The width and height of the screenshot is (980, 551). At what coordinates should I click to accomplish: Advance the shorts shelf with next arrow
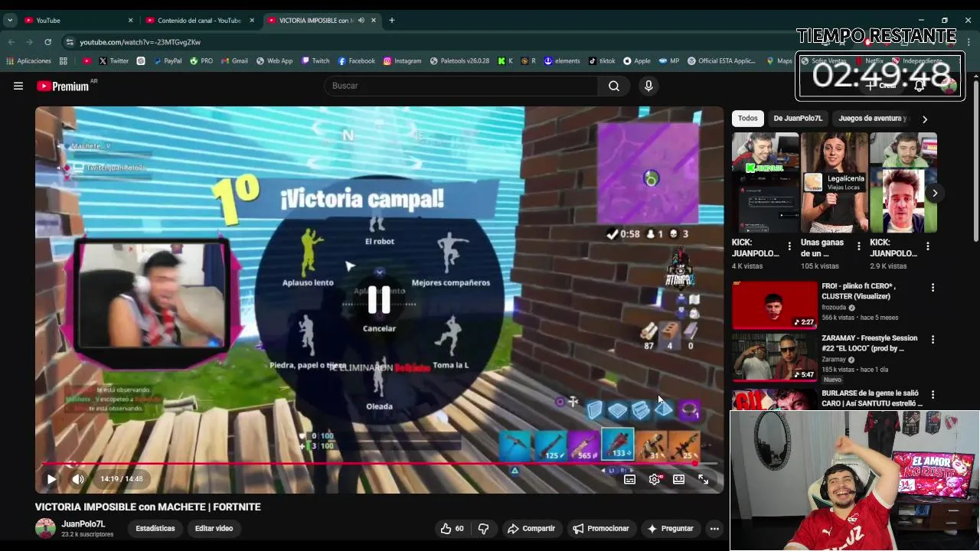pos(935,193)
